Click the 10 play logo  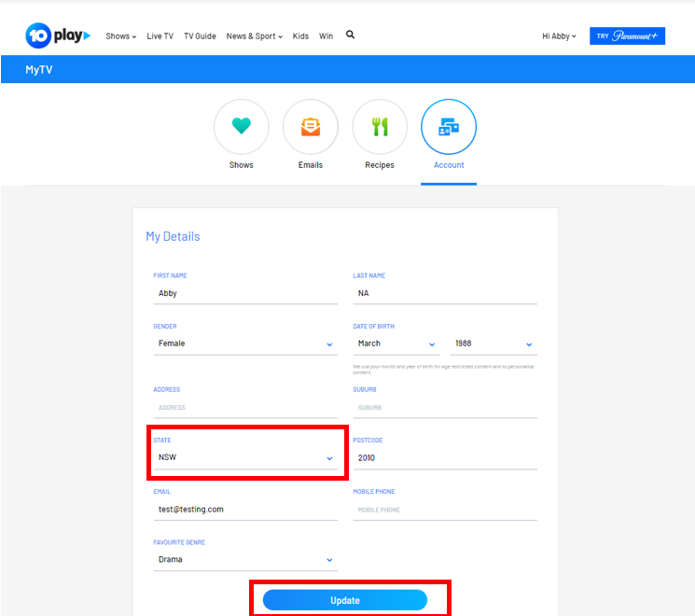point(58,35)
